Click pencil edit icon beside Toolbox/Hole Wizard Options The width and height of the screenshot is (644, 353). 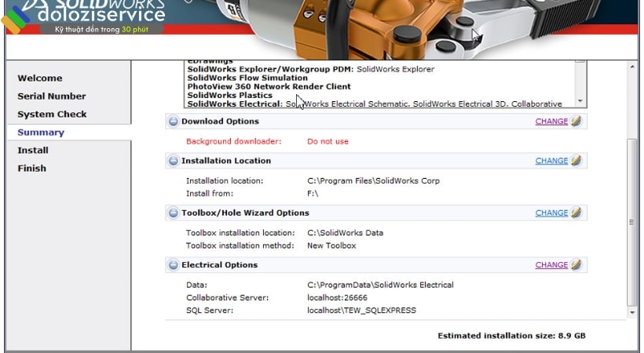(x=576, y=213)
